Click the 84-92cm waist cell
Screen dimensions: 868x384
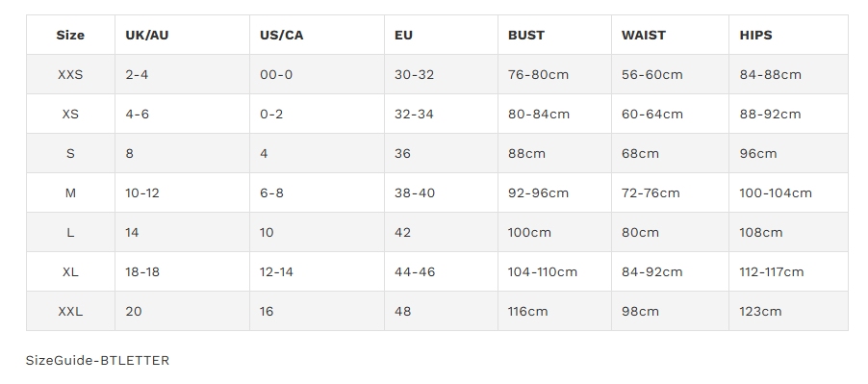click(651, 271)
